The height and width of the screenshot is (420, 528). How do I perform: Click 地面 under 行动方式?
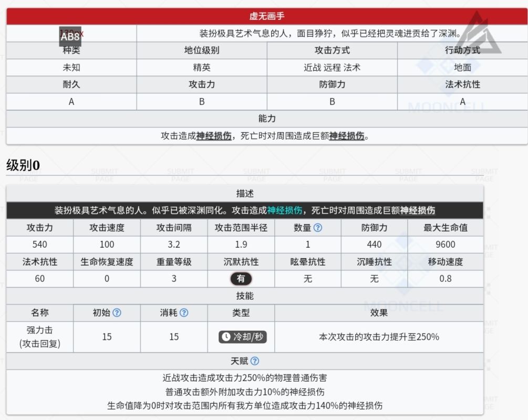(x=462, y=68)
